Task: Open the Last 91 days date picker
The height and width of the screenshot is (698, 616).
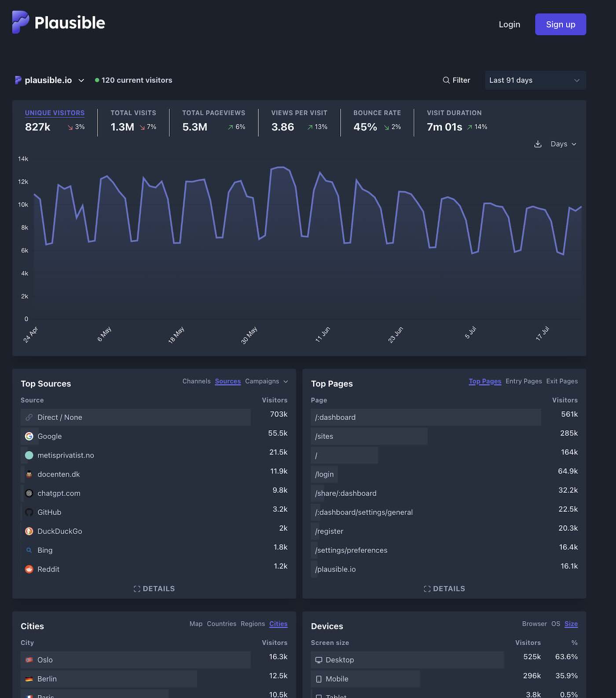Action: tap(535, 80)
